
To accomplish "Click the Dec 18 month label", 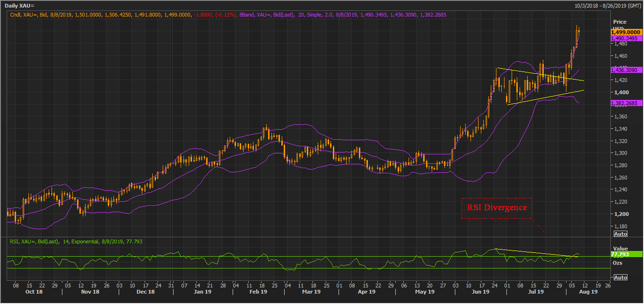I will (x=145, y=292).
